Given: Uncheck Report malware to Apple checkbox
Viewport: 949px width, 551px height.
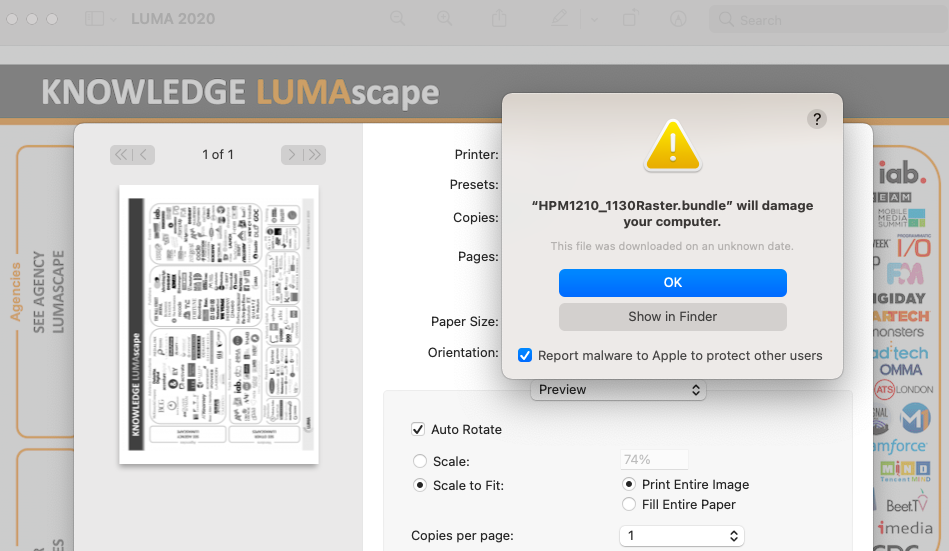Looking at the screenshot, I should (x=525, y=355).
